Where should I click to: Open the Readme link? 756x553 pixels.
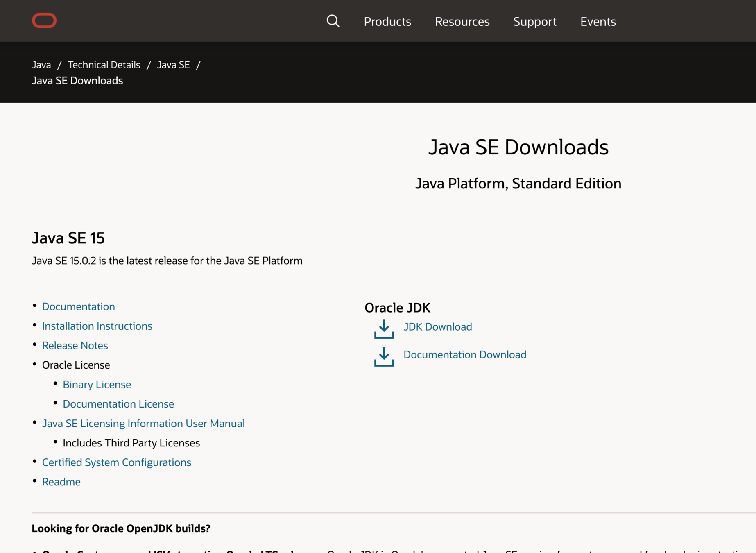(61, 482)
